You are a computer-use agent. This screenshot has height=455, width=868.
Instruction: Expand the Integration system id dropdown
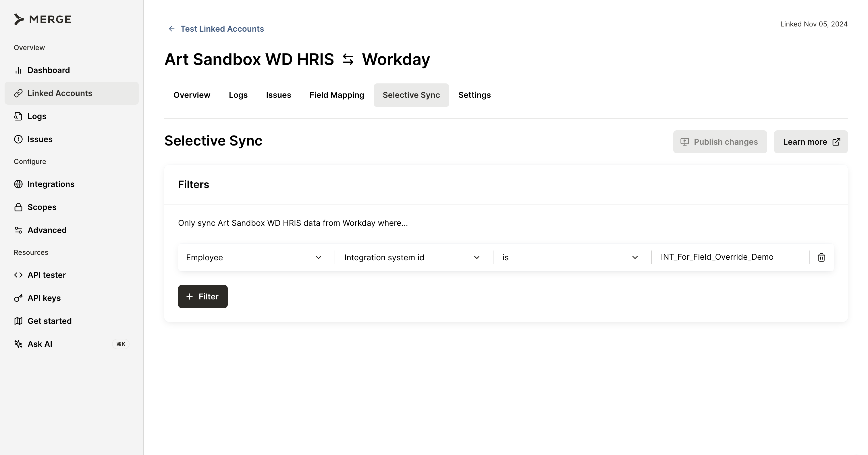tap(412, 258)
